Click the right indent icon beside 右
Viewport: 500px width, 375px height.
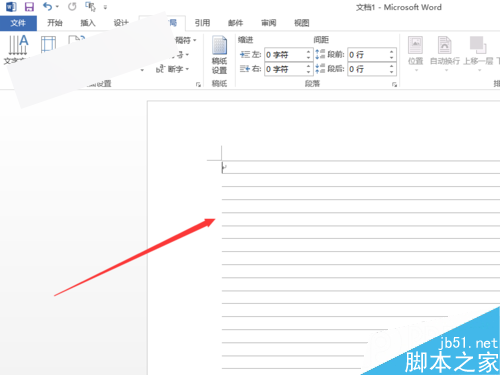click(245, 69)
